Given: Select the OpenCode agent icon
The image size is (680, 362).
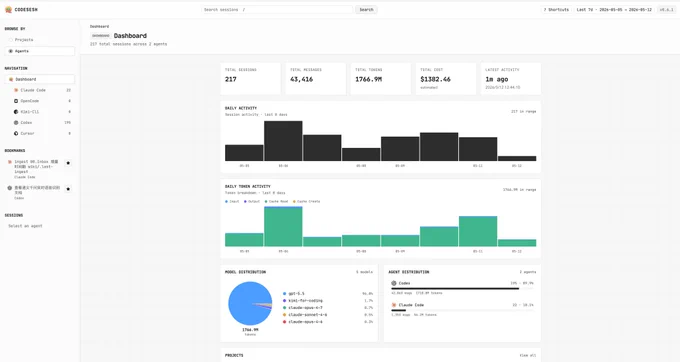Looking at the screenshot, I should (x=16, y=101).
